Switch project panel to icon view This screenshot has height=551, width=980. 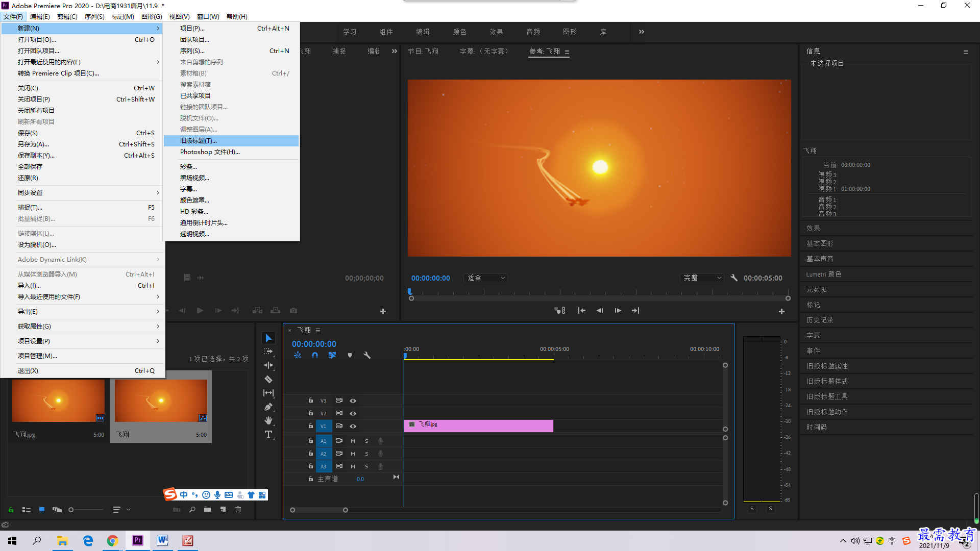[x=42, y=509]
